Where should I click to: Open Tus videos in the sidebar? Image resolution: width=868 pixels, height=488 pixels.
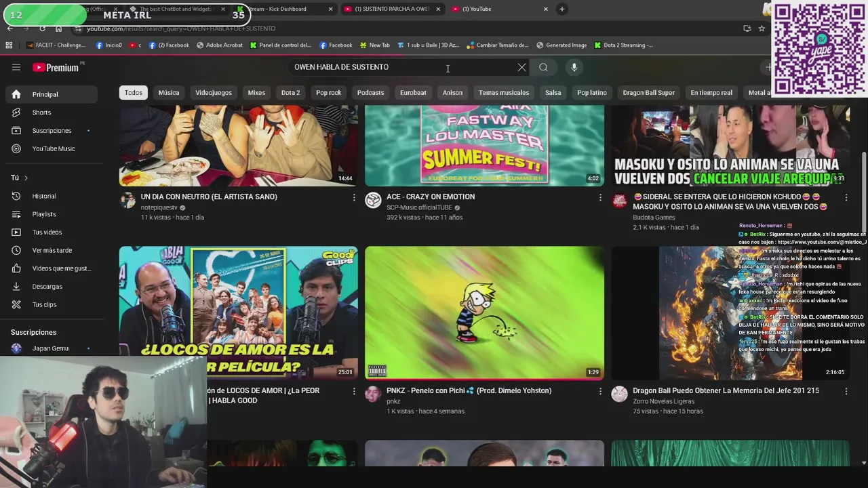pos(51,232)
